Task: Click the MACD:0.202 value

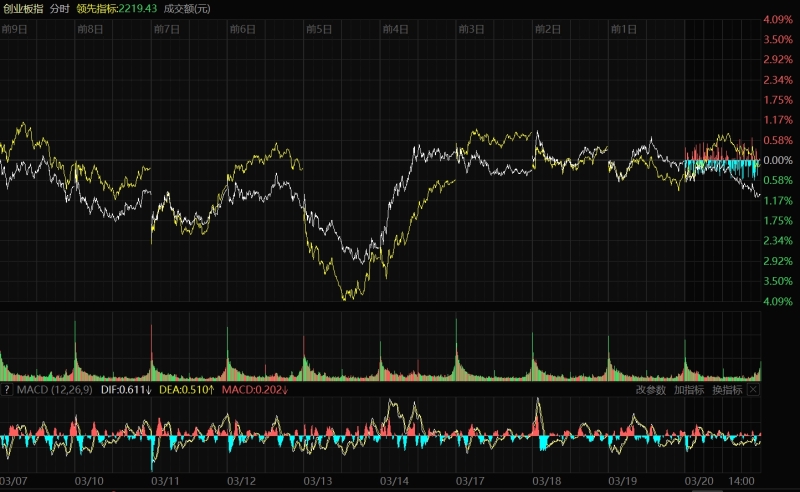Action: tap(255, 390)
